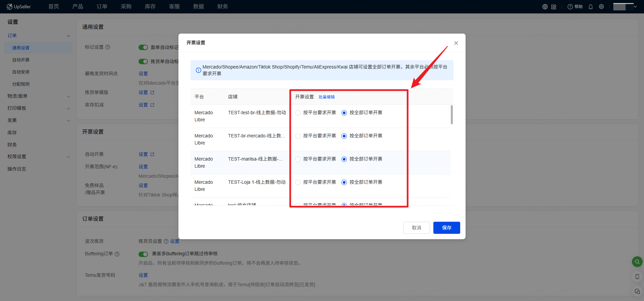
Task: Toggle Buffering订单 skip review switch
Action: 143,254
